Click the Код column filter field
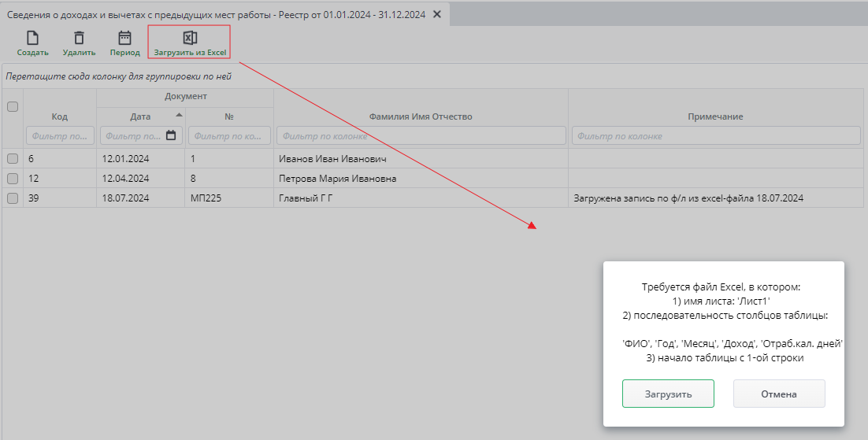This screenshot has width=868, height=440. [60, 135]
